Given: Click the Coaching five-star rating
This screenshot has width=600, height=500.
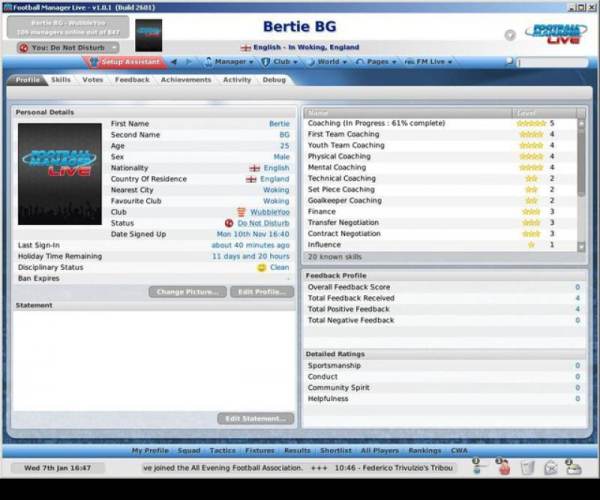Looking at the screenshot, I should pos(531,124).
